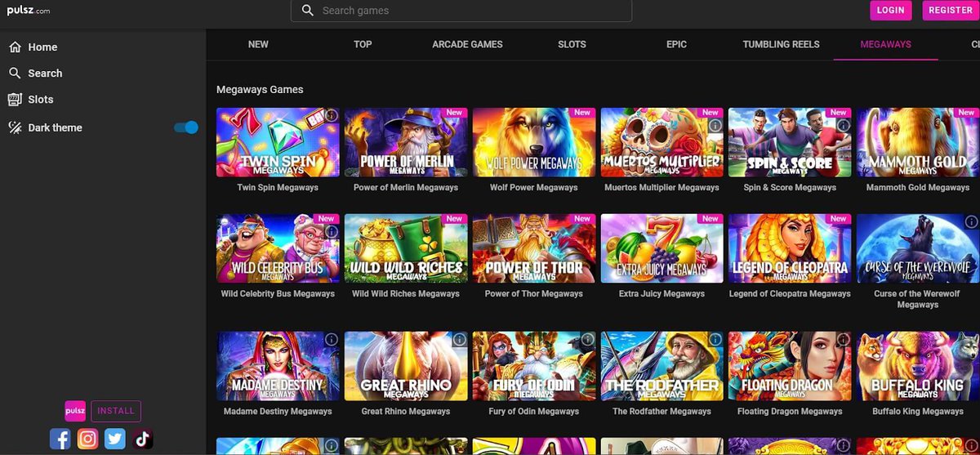Go to the EPIC tab
This screenshot has height=455, width=980.
point(676,44)
